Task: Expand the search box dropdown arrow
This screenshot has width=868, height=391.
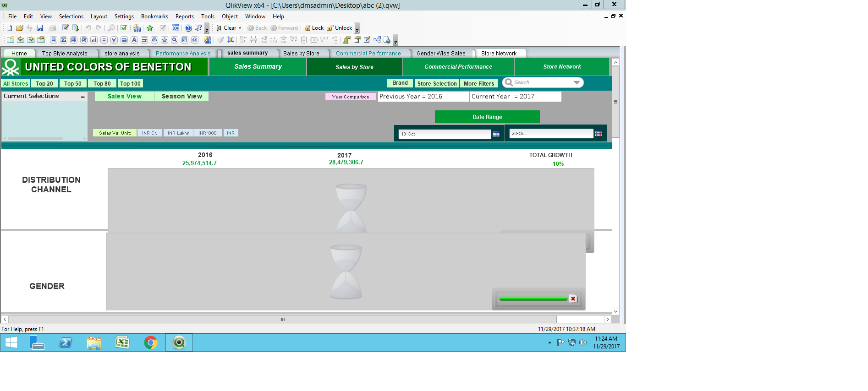Action: (x=577, y=83)
